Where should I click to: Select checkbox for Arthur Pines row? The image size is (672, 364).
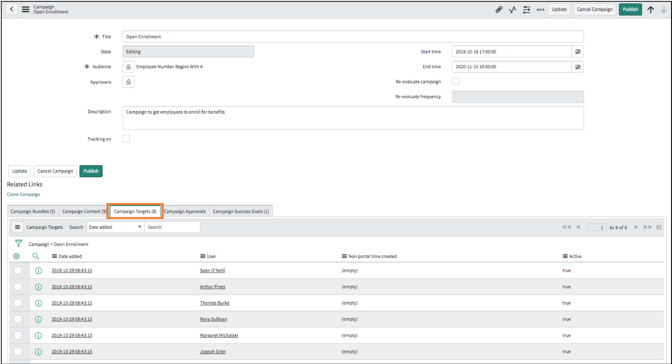18,287
